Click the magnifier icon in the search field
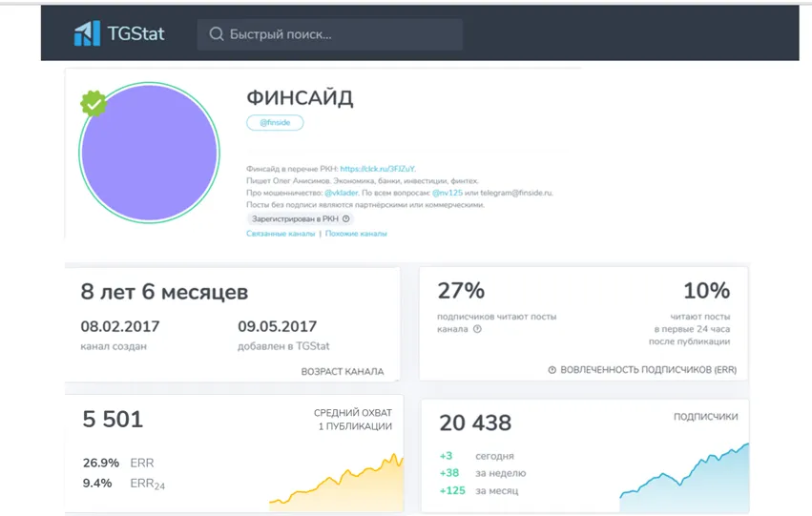Screen dimensions: 812x516 217,34
